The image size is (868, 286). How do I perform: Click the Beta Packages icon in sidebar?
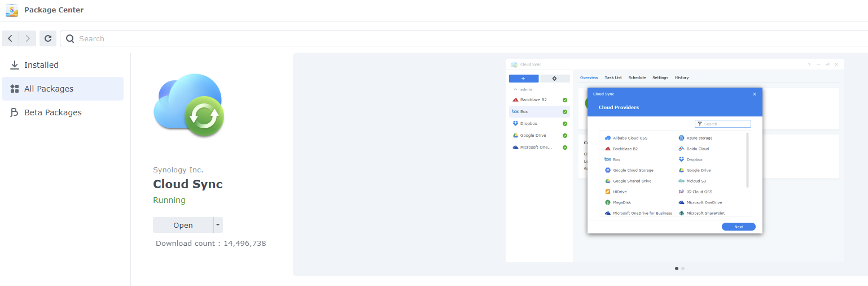[x=15, y=112]
